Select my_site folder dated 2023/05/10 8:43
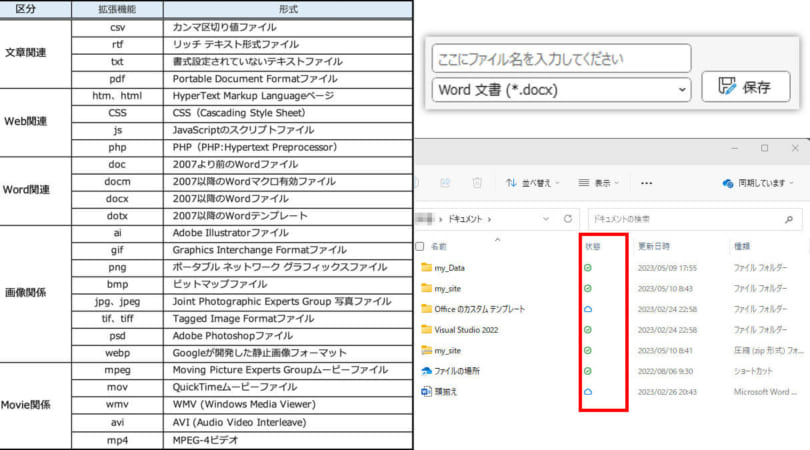The height and width of the screenshot is (450, 810). [x=447, y=288]
